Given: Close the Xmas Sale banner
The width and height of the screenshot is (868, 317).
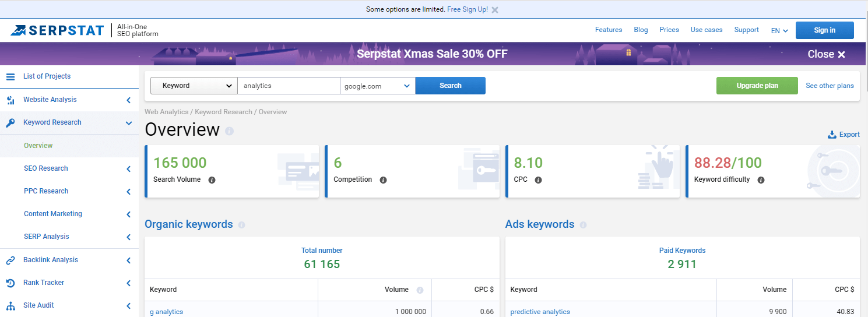Looking at the screenshot, I should (826, 54).
